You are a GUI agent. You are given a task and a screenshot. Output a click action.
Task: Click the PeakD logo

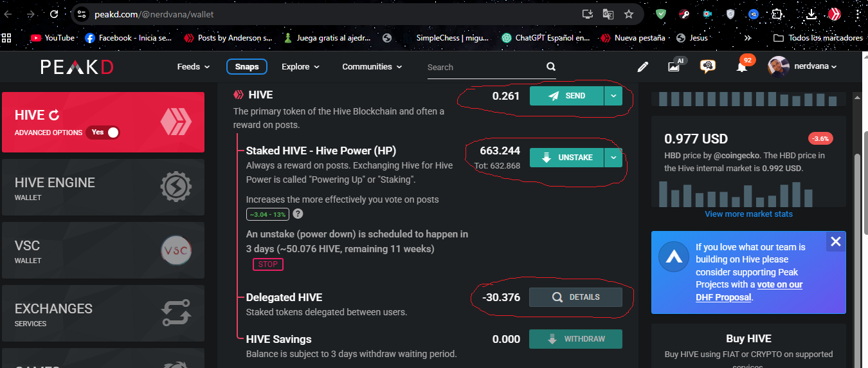tap(77, 67)
